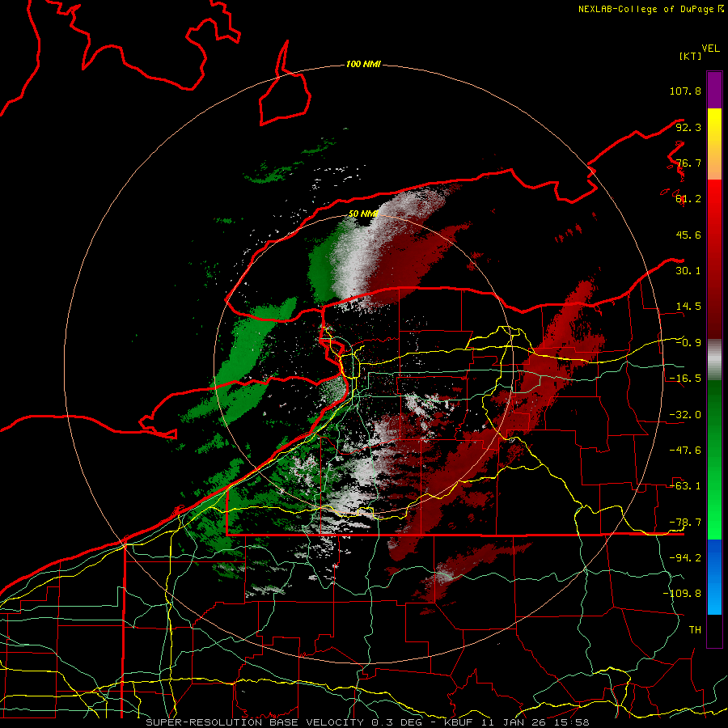Click the 30.1 velocity scale value
The height and width of the screenshot is (728, 728).
pos(688,271)
